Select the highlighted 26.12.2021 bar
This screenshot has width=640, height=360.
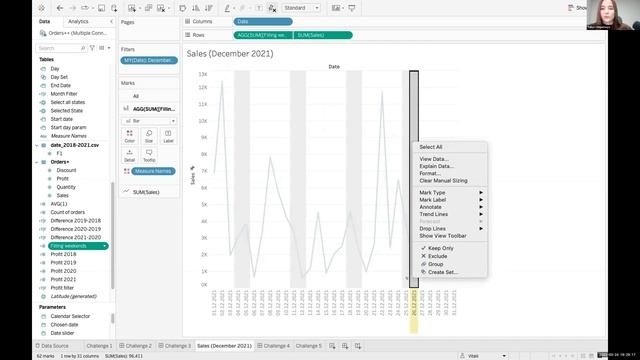tap(414, 179)
